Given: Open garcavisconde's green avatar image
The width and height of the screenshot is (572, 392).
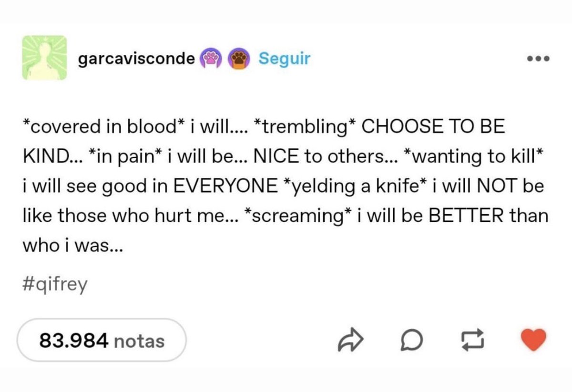Looking at the screenshot, I should click(x=43, y=57).
